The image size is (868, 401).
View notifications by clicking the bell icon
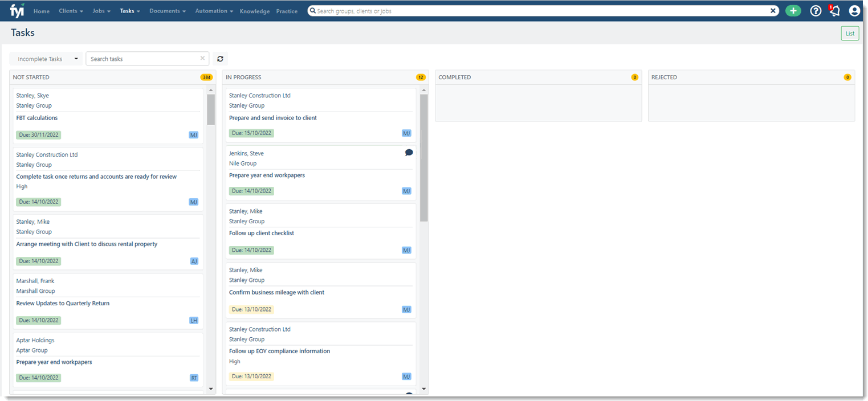(834, 10)
